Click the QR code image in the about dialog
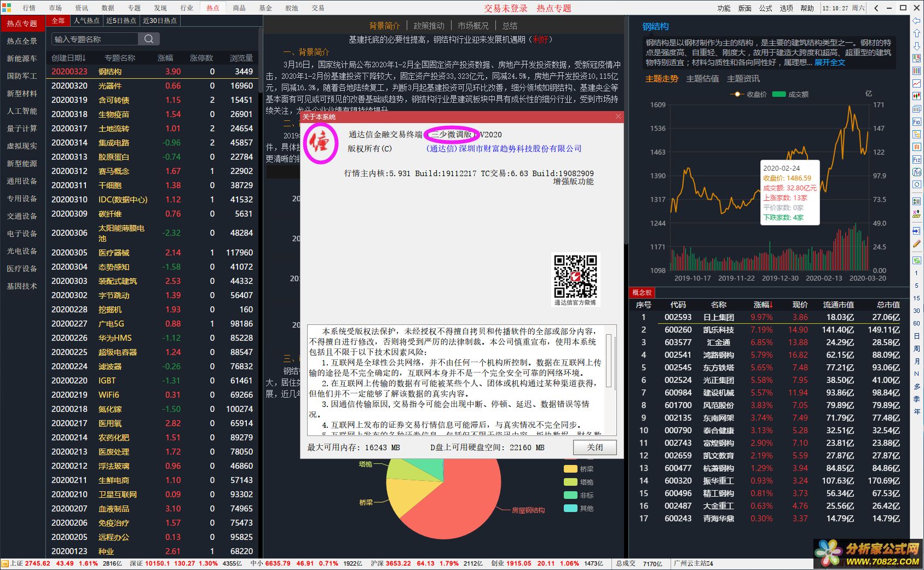The width and height of the screenshot is (924, 570). click(x=575, y=276)
